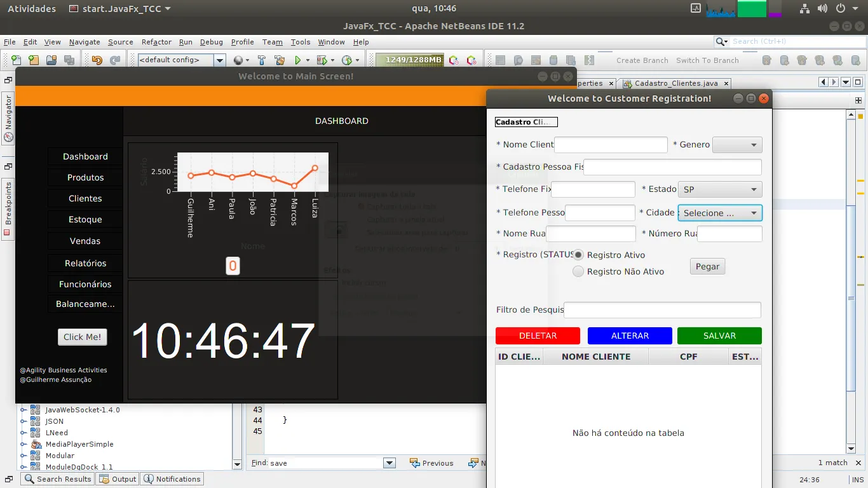Open the Output panel at the bottom
868x488 pixels.
coord(118,479)
